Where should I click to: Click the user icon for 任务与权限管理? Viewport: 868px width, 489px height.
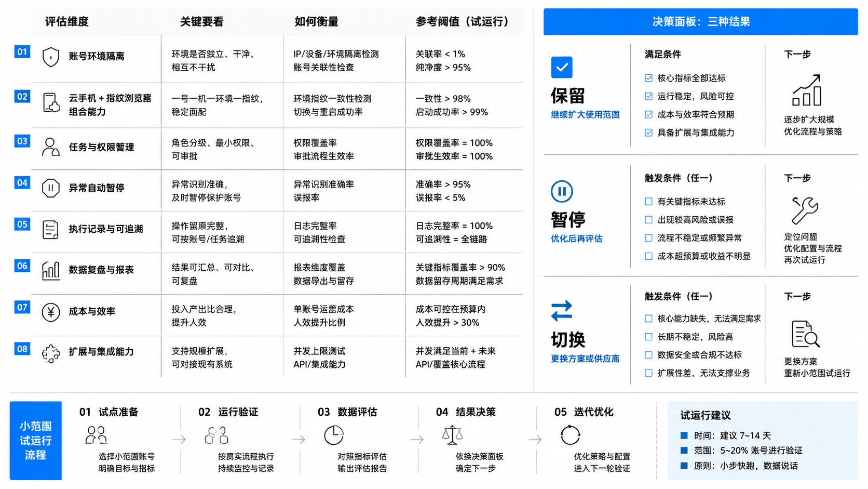coord(50,147)
